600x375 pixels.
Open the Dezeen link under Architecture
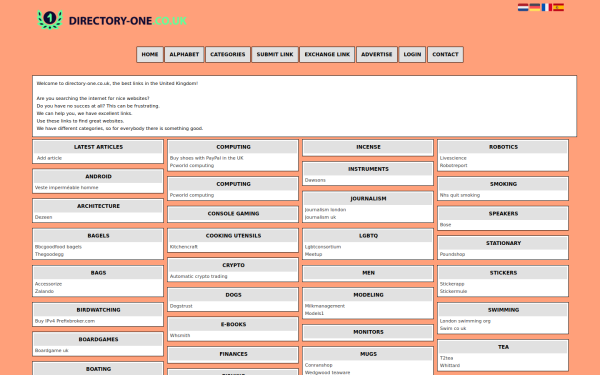44,217
